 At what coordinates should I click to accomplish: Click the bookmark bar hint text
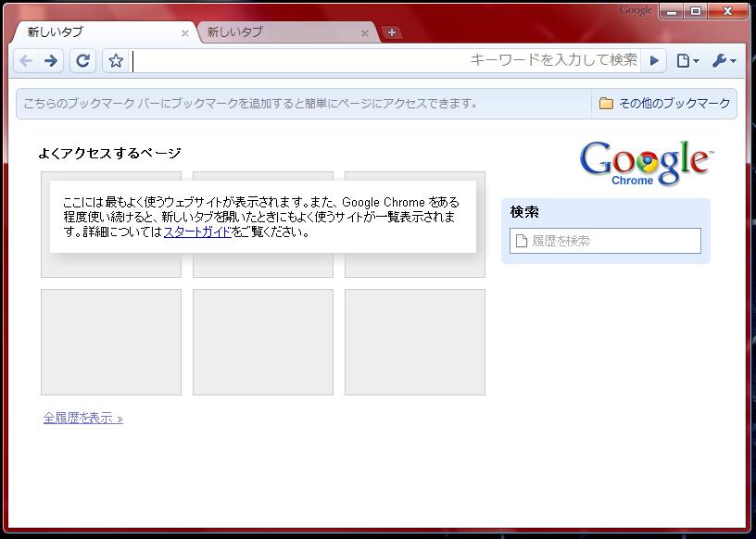coord(251,103)
